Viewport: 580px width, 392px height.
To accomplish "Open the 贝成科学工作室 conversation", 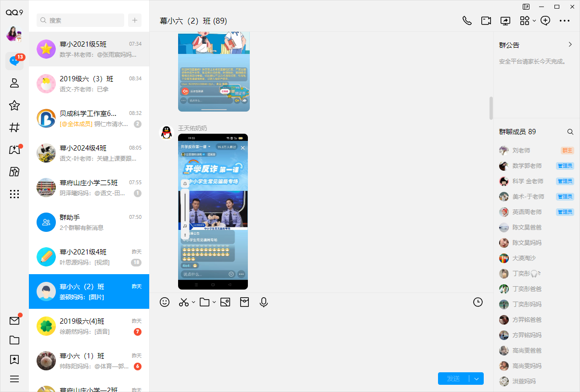I will click(89, 118).
